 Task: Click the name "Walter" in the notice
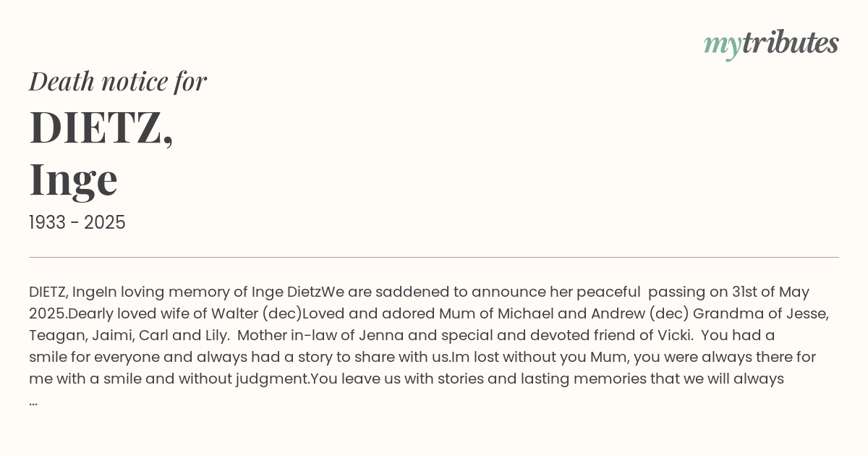coord(234,314)
